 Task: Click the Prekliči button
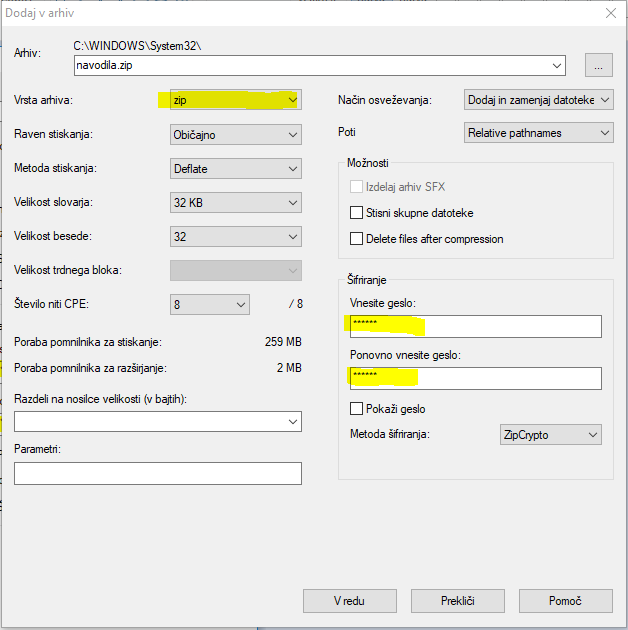click(457, 601)
